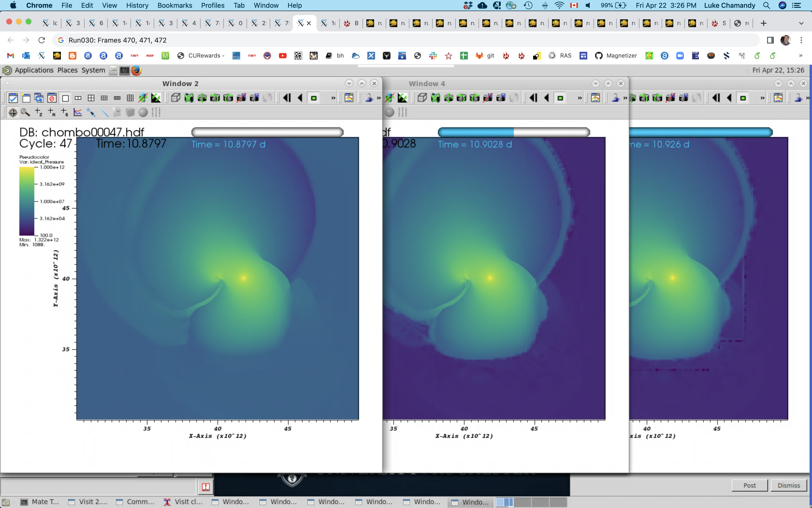Viewport: 812px width, 508px height.
Task: Select zoom magnifier mode in Window 2
Action: [26, 112]
